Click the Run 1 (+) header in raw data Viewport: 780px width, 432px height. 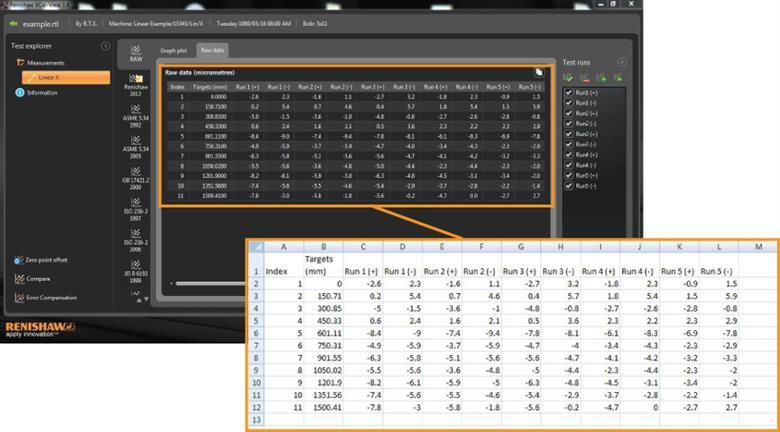coord(247,87)
